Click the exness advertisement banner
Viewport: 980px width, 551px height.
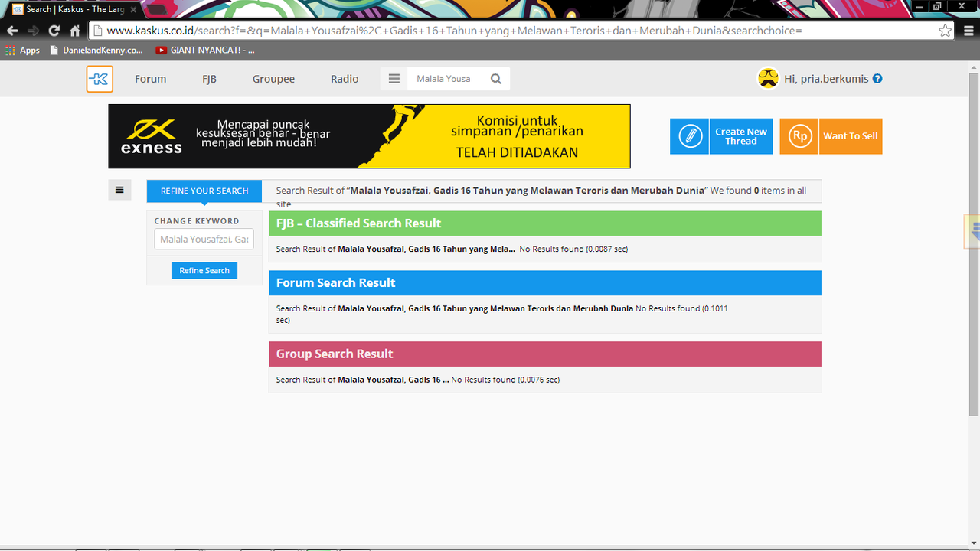(x=369, y=136)
